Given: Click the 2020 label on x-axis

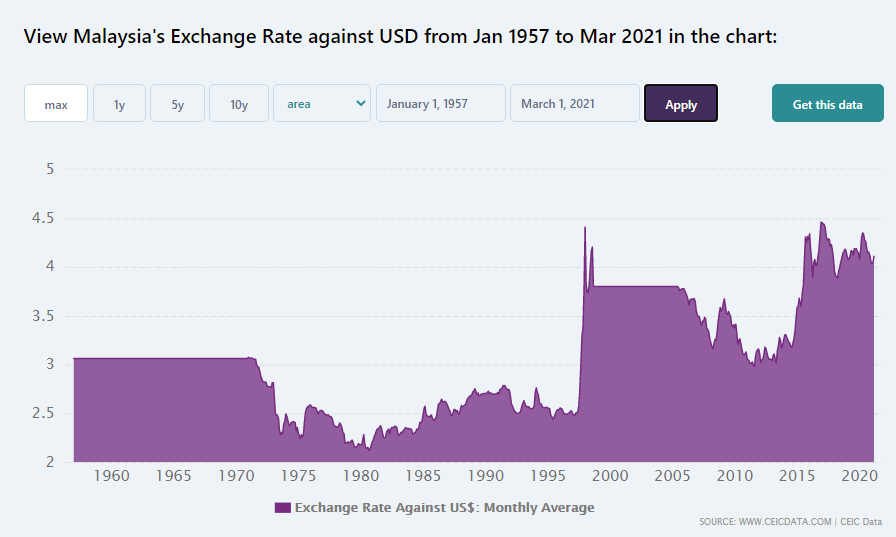Looking at the screenshot, I should (859, 476).
